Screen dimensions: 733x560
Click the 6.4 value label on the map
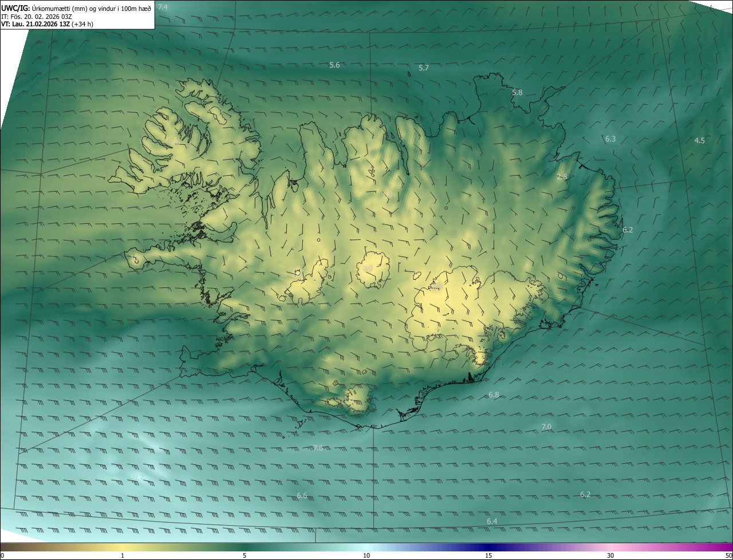click(x=492, y=522)
